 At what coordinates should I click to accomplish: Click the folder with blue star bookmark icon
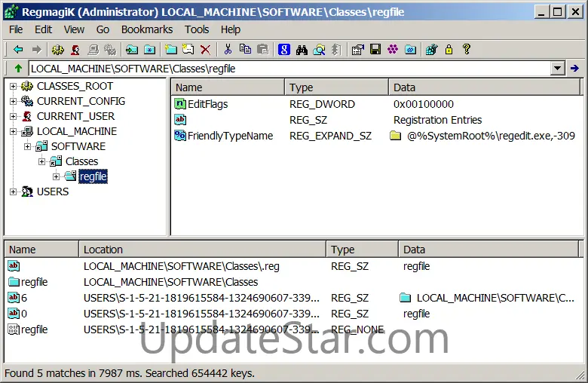coord(149,49)
